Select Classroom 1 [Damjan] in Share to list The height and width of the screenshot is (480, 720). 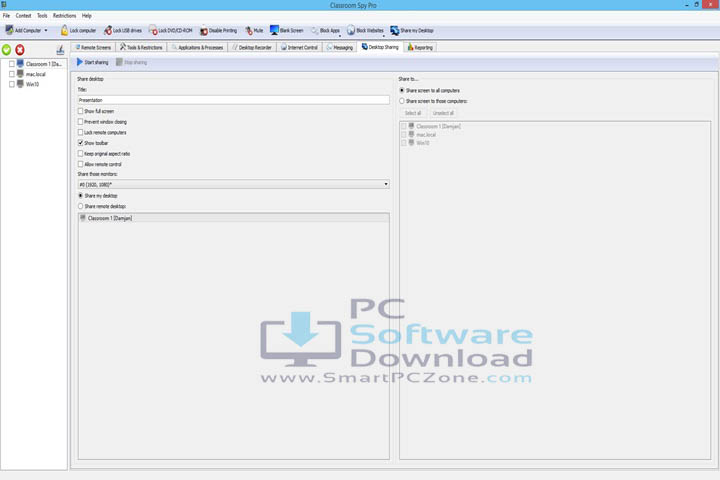pyautogui.click(x=439, y=126)
